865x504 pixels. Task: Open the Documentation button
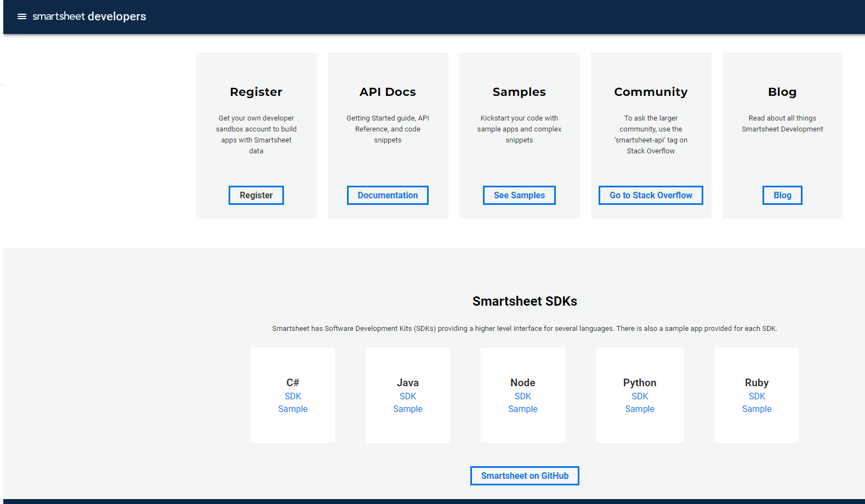388,196
